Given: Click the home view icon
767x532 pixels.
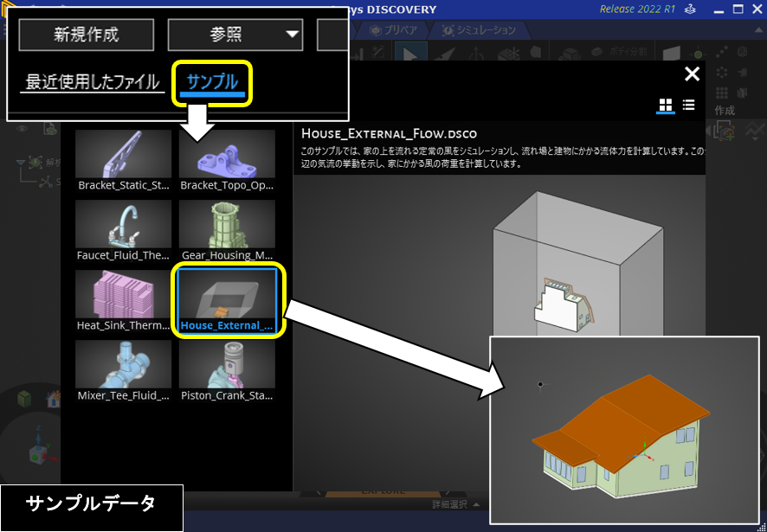Looking at the screenshot, I should click(53, 399).
